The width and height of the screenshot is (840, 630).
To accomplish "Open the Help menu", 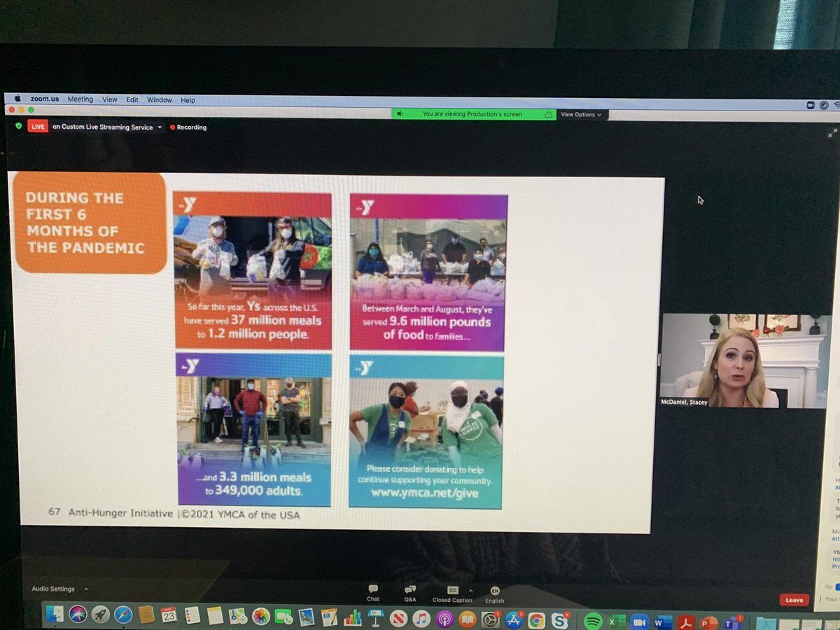I will pos(188,100).
